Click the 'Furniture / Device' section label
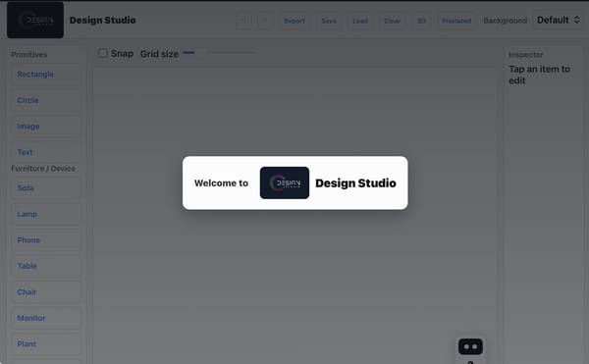The width and height of the screenshot is (589, 364). (43, 169)
